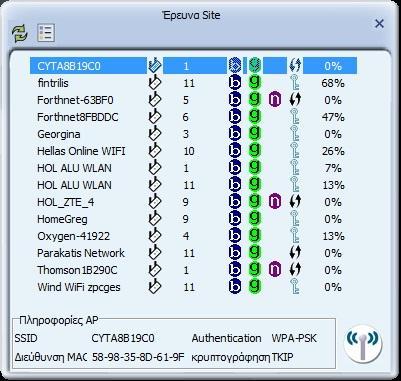Click the refresh scan icon
The image size is (401, 381).
20,33
